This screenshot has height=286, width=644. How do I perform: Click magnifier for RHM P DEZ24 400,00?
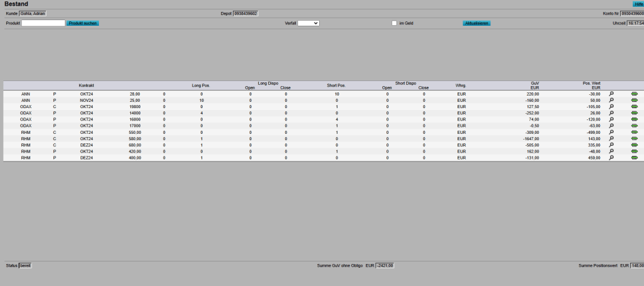(x=611, y=158)
